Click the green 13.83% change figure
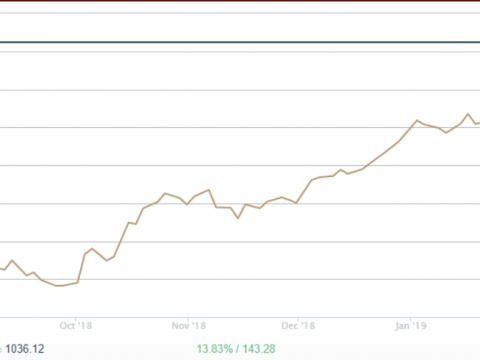 click(215, 349)
